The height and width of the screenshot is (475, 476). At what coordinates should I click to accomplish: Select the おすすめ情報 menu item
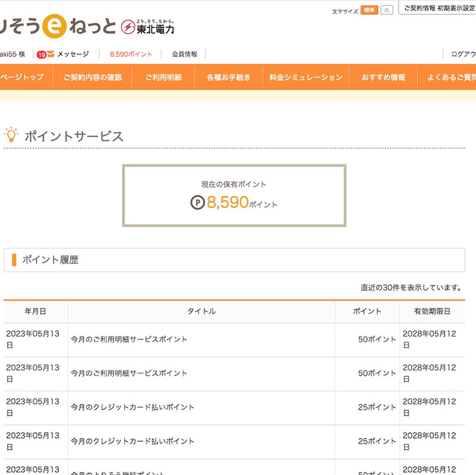(383, 77)
